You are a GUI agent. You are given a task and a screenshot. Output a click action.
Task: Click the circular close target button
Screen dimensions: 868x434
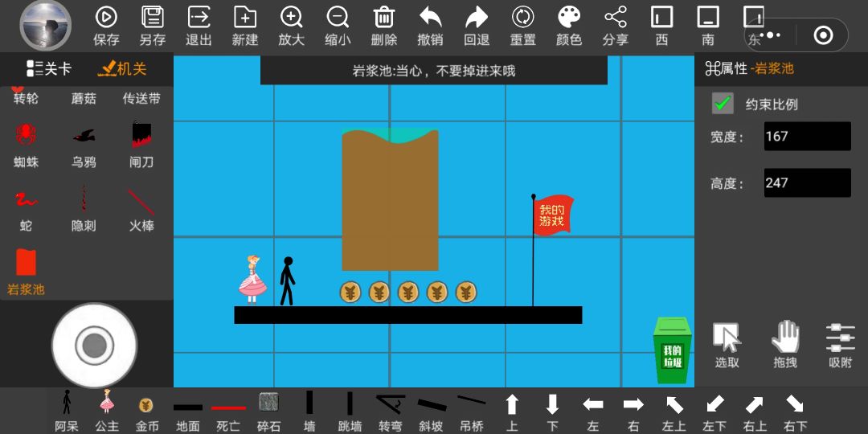point(823,35)
